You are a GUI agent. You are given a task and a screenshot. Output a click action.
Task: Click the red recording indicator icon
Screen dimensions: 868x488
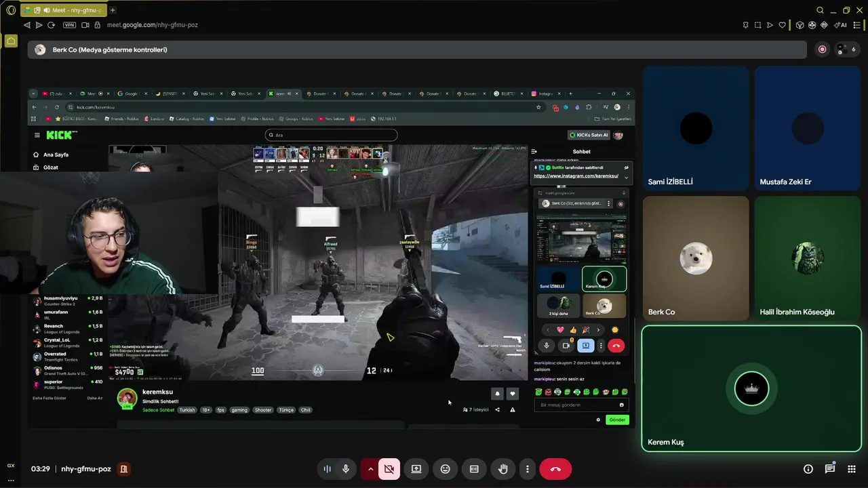coord(823,49)
